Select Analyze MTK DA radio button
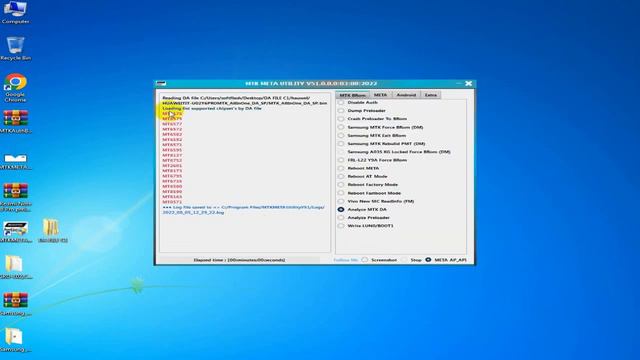 point(341,209)
